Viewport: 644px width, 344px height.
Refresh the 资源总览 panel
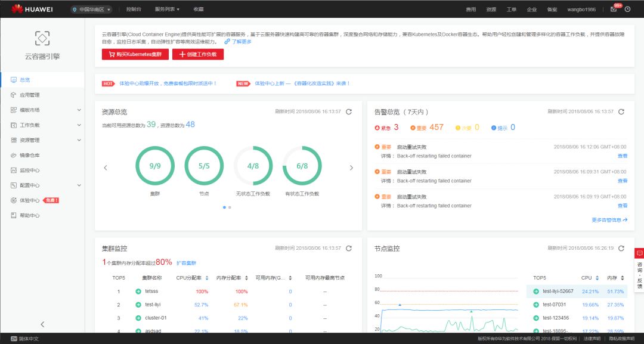(x=349, y=111)
